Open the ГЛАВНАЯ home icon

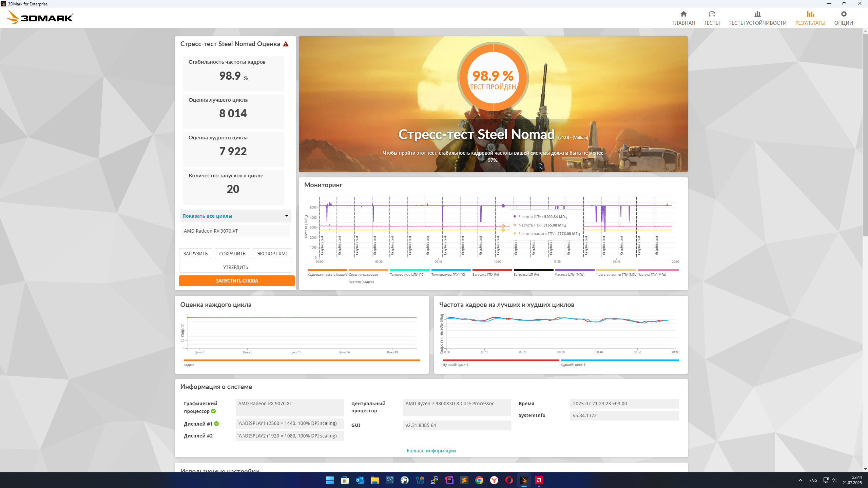[683, 14]
